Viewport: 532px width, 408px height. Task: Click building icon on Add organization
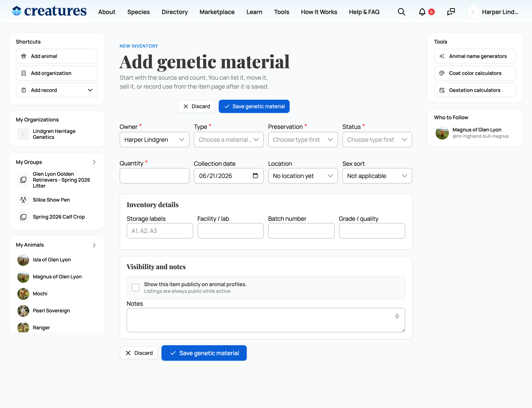(24, 73)
